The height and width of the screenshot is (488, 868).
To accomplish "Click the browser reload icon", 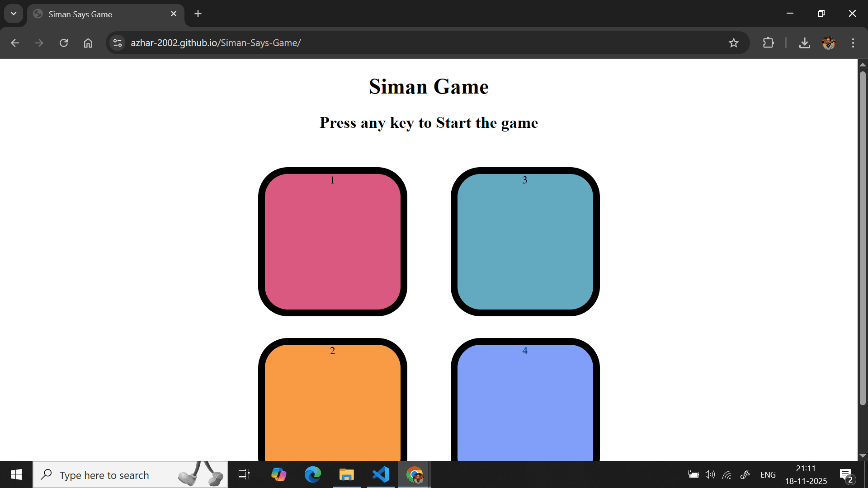I will click(x=64, y=43).
